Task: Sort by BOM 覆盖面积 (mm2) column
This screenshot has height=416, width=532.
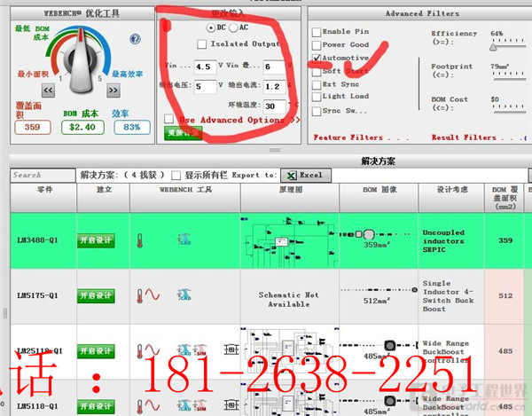Action: click(505, 198)
